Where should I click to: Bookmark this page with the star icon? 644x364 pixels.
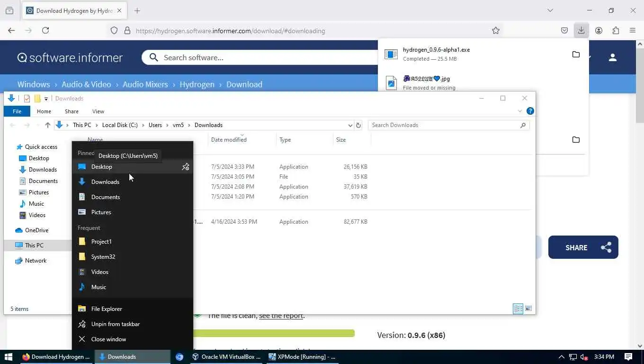pyautogui.click(x=496, y=30)
